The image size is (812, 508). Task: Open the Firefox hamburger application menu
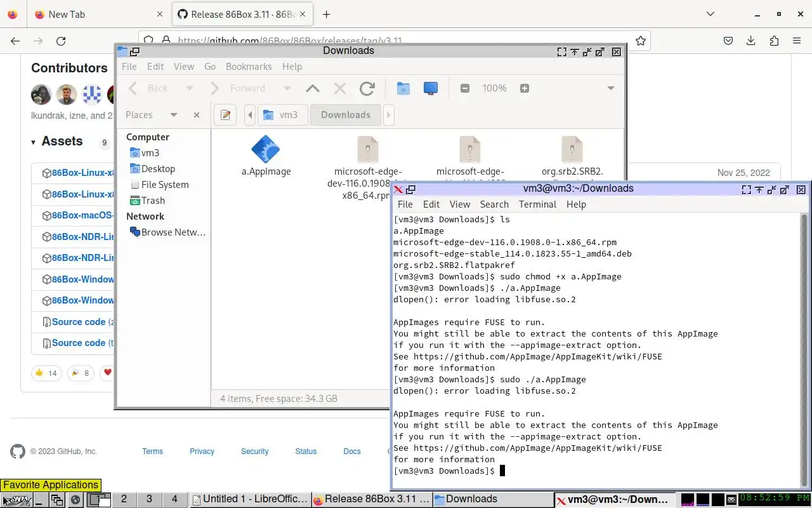797,41
